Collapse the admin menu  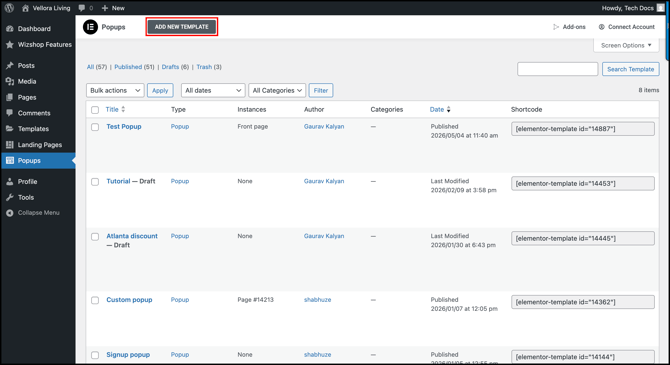33,212
